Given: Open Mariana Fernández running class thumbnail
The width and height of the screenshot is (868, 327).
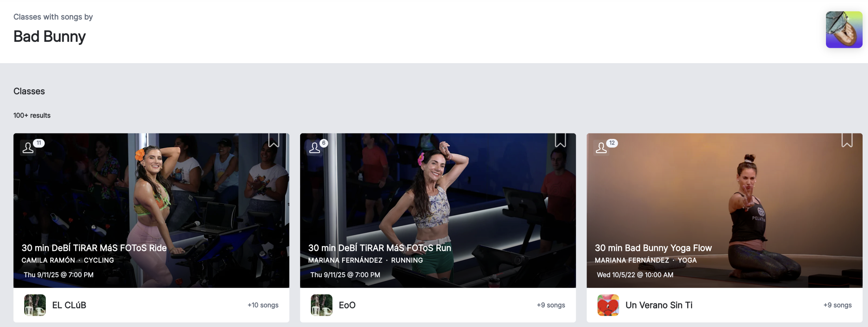Looking at the screenshot, I should click(438, 190).
